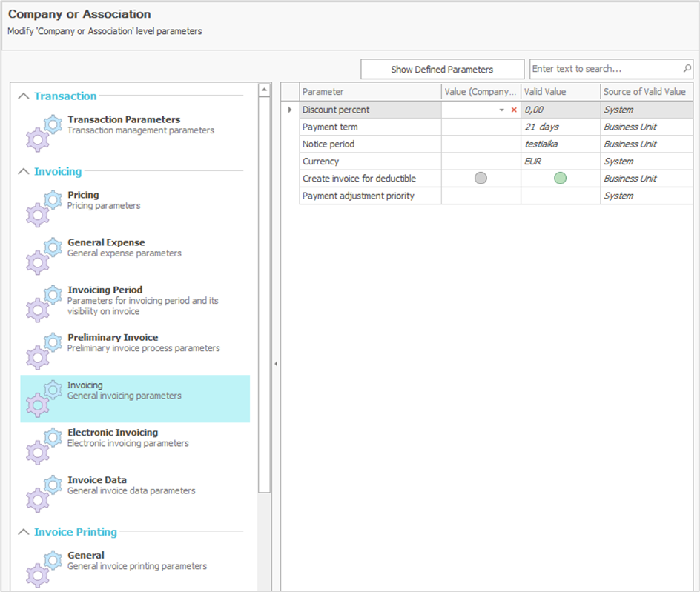Screen dimensions: 700x592
Task: Sort by Parameter column header
Action: tap(369, 92)
